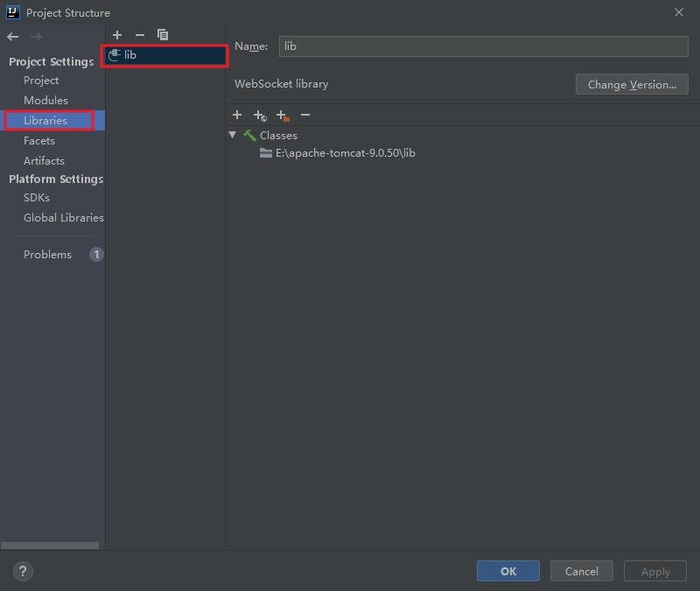Click the Apply button

pos(654,572)
